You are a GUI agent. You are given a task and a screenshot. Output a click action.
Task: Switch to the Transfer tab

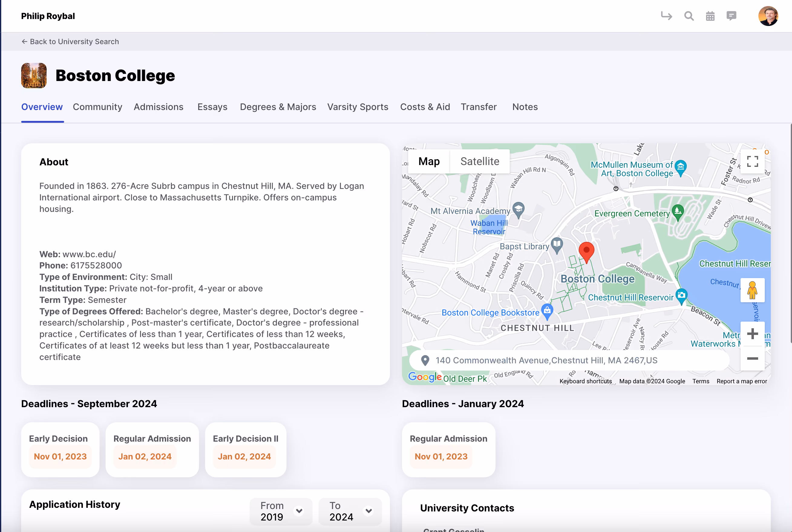pos(479,107)
